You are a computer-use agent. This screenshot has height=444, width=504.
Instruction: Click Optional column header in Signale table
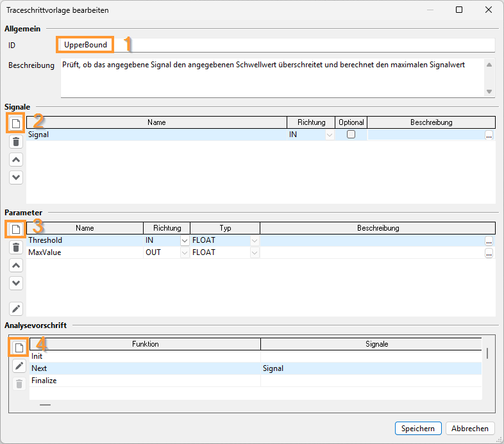[351, 122]
